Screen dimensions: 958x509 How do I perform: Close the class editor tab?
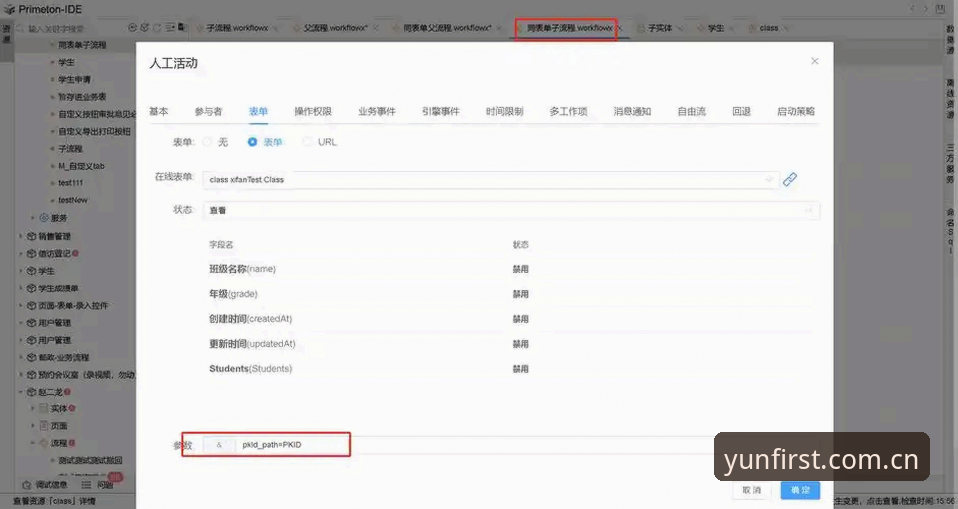tap(786, 28)
